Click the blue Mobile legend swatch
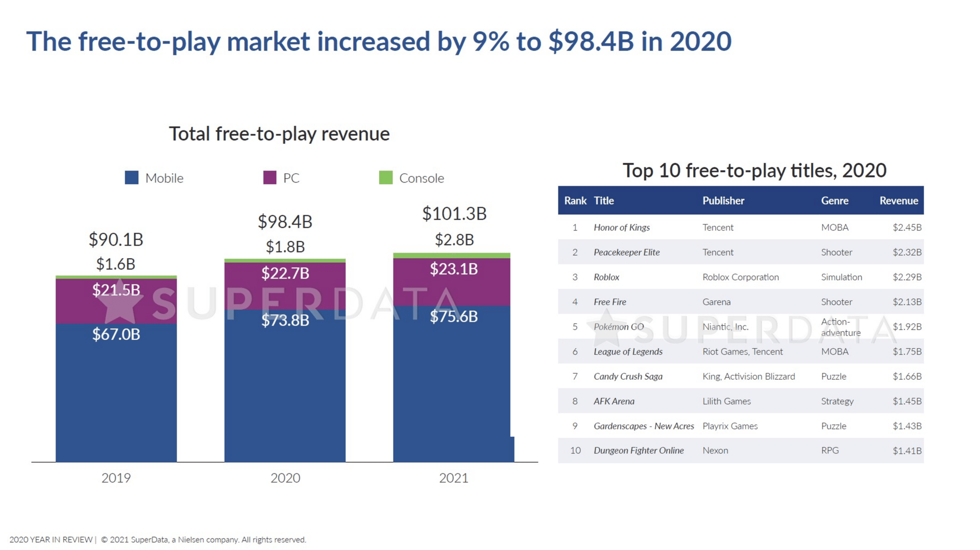980x550 pixels. point(132,178)
